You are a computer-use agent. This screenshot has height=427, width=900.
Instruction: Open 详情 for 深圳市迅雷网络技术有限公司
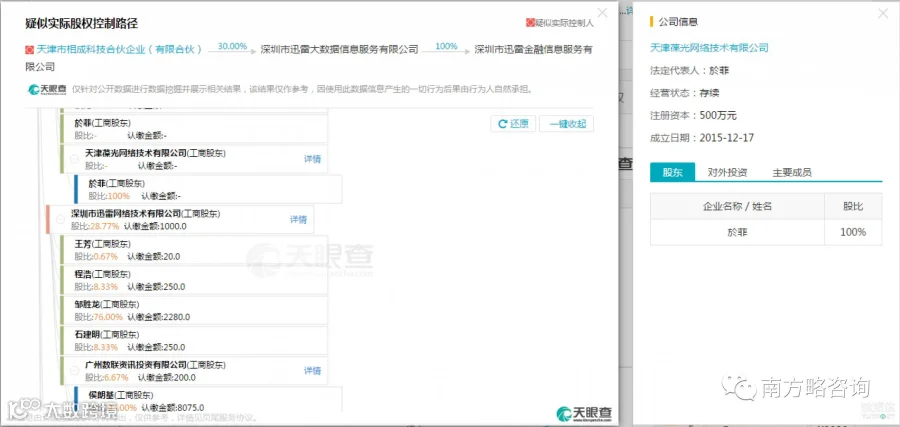tap(298, 219)
